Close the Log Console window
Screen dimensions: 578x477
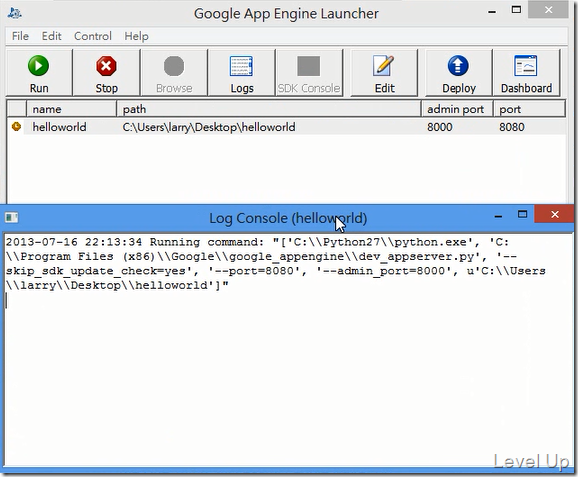pyautogui.click(x=554, y=214)
